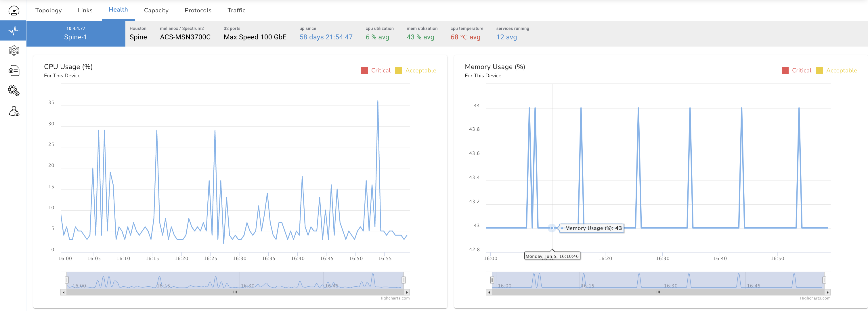This screenshot has height=311, width=868.
Task: Open the dashboard gauge icon in sidebar
Action: [14, 11]
